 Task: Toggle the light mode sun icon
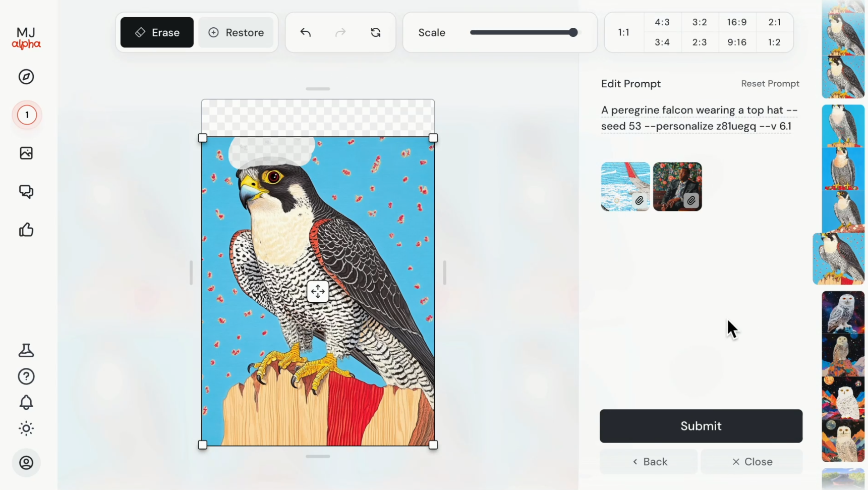[x=26, y=428]
